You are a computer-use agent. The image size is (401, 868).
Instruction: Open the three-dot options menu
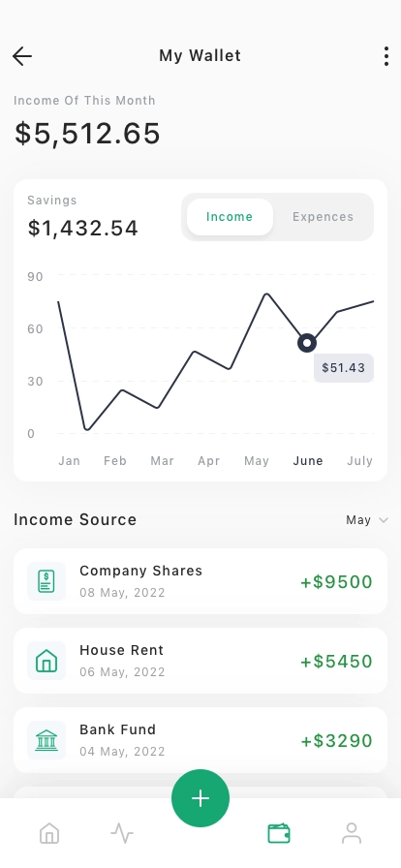(x=386, y=56)
